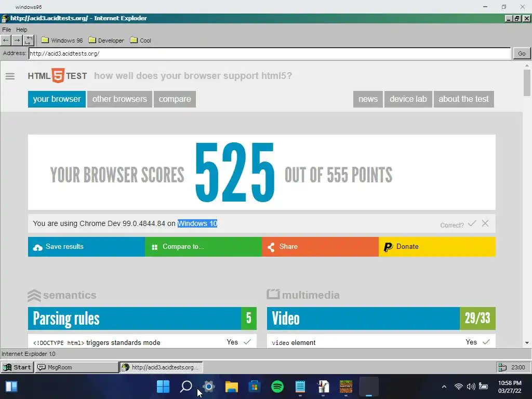Screen dimensions: 532x399
Task: Select the 'your browser' tab
Action: click(57, 99)
